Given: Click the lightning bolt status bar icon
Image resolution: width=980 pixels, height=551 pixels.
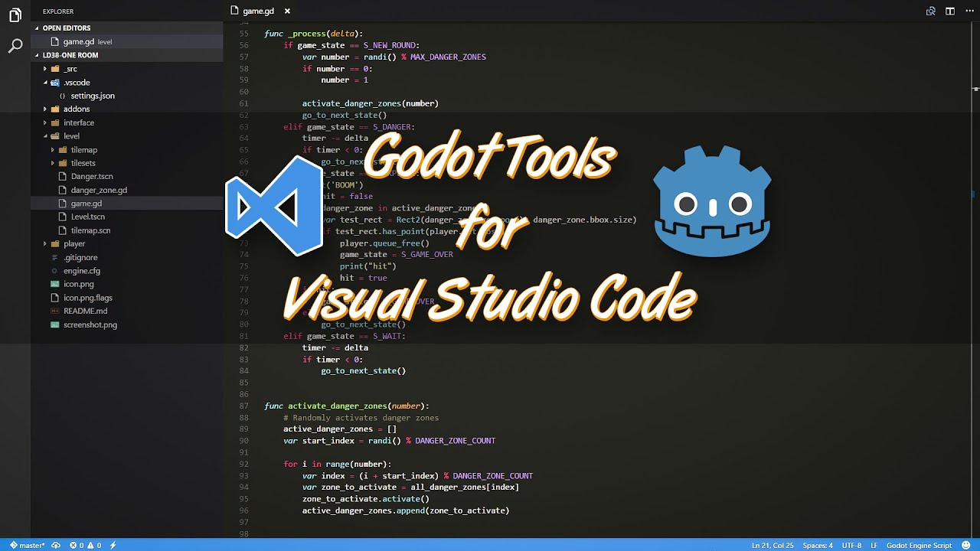Looking at the screenshot, I should click(x=113, y=545).
